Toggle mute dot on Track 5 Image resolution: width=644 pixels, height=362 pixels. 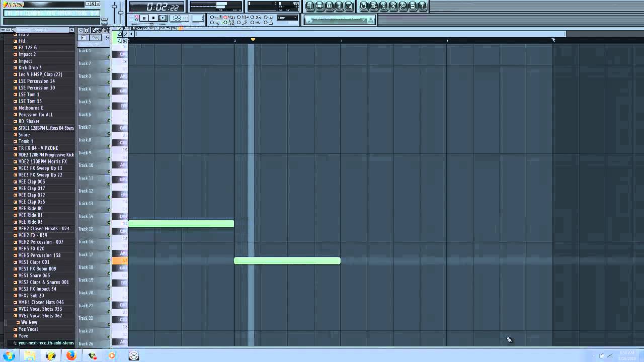[109, 108]
